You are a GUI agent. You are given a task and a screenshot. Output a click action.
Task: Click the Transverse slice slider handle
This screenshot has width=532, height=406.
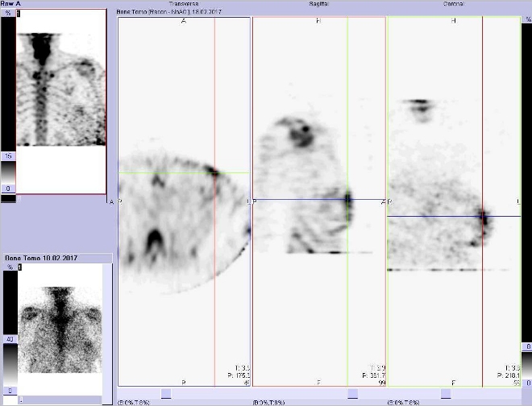pyautogui.click(x=165, y=394)
